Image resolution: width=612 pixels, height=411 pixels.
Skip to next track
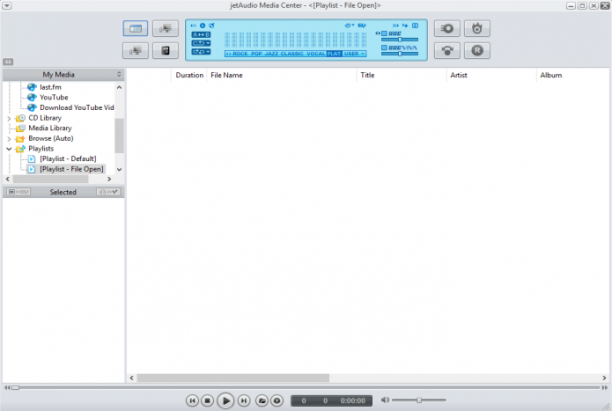tap(244, 400)
